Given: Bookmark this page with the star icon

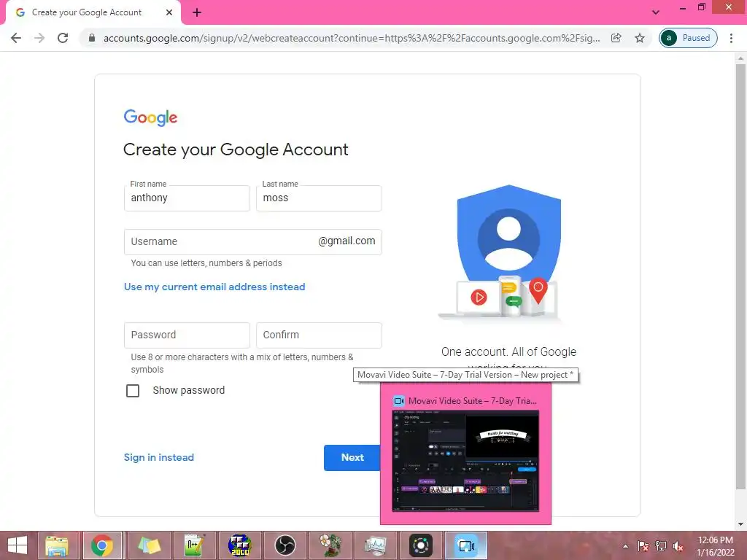Looking at the screenshot, I should pyautogui.click(x=640, y=38).
